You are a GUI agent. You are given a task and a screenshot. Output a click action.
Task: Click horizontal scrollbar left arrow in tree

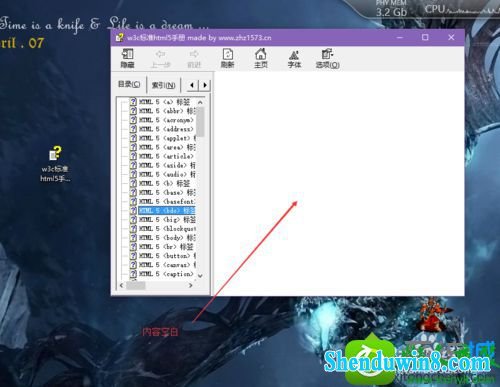click(x=121, y=285)
